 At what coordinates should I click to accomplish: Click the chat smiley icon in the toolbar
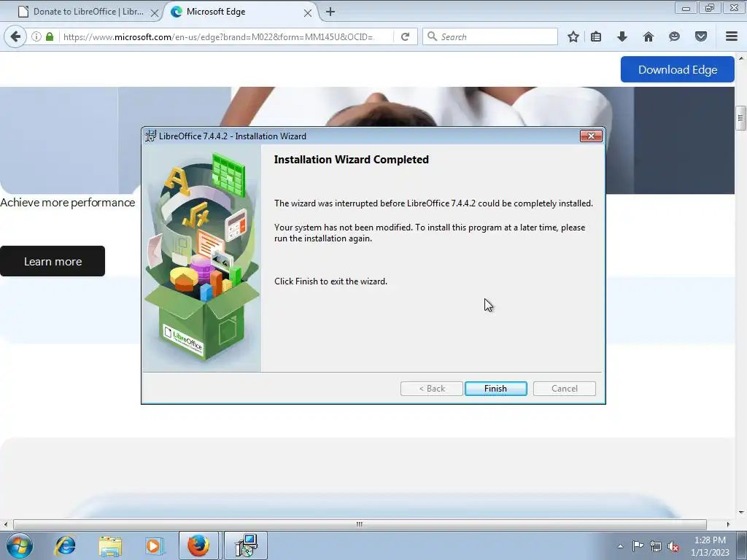pos(674,36)
